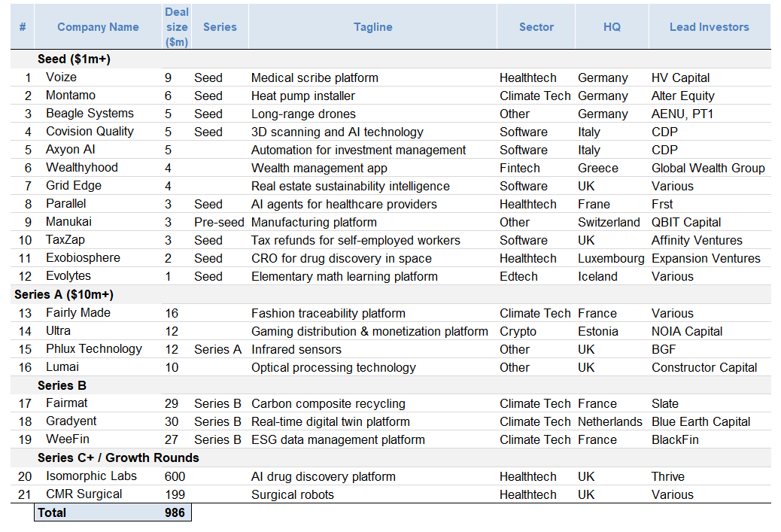Select the Deal size ($m) header

point(177,27)
